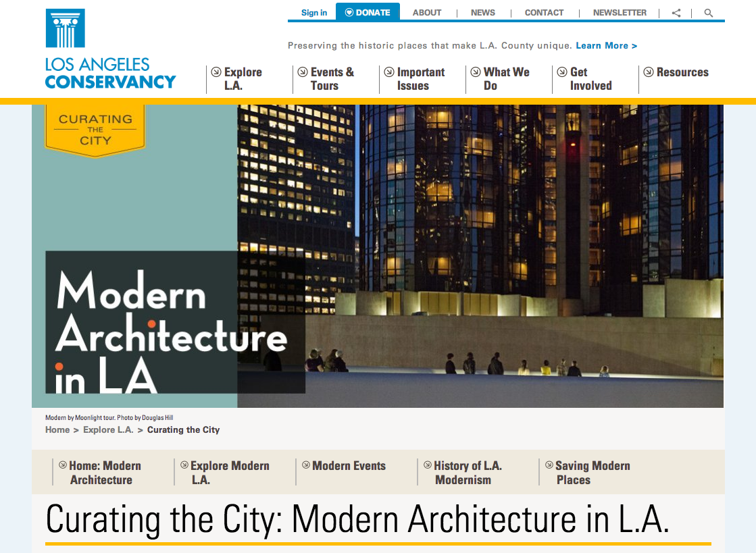Click Home in the breadcrumb
This screenshot has width=756, height=553.
click(x=57, y=429)
